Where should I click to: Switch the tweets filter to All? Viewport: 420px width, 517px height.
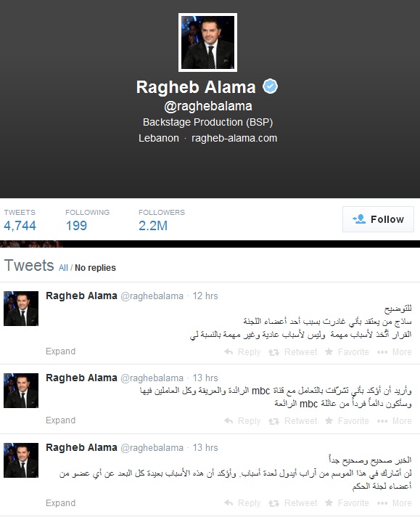click(63, 268)
